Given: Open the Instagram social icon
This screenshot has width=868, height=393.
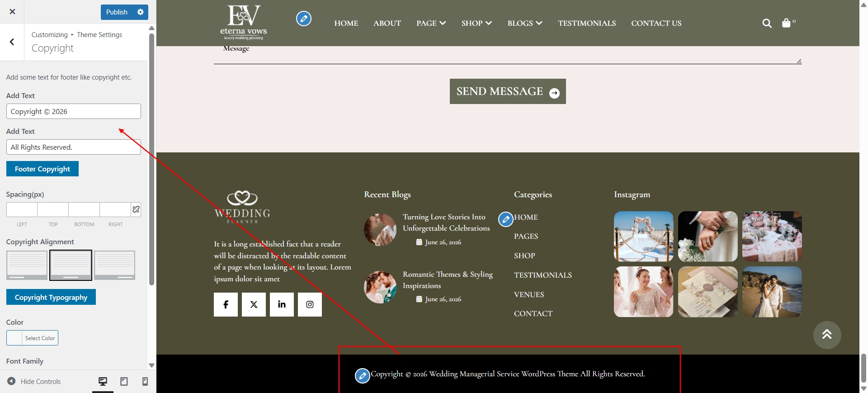Looking at the screenshot, I should coord(310,304).
